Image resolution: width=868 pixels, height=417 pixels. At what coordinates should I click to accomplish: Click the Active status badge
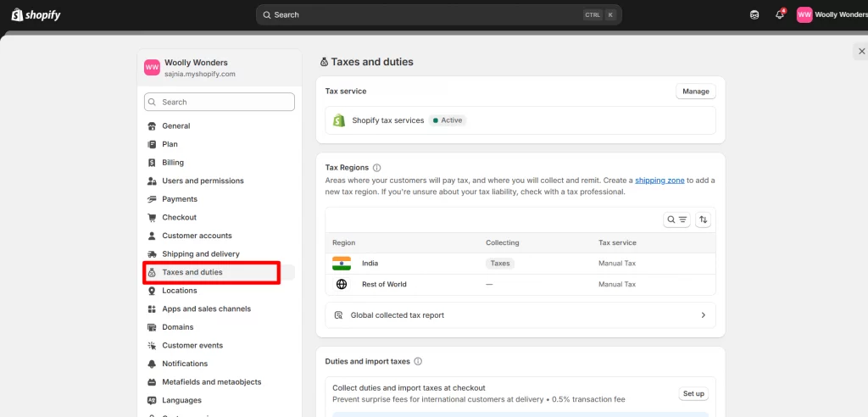[448, 120]
